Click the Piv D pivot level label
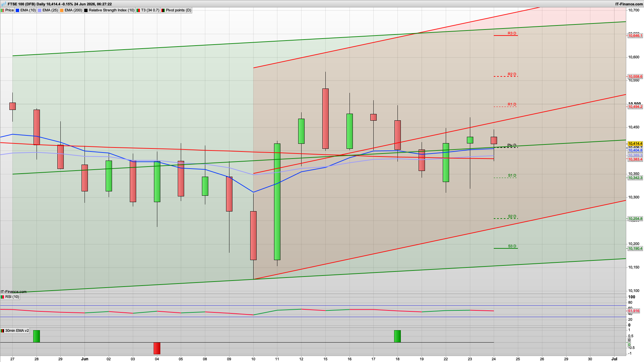 point(512,145)
